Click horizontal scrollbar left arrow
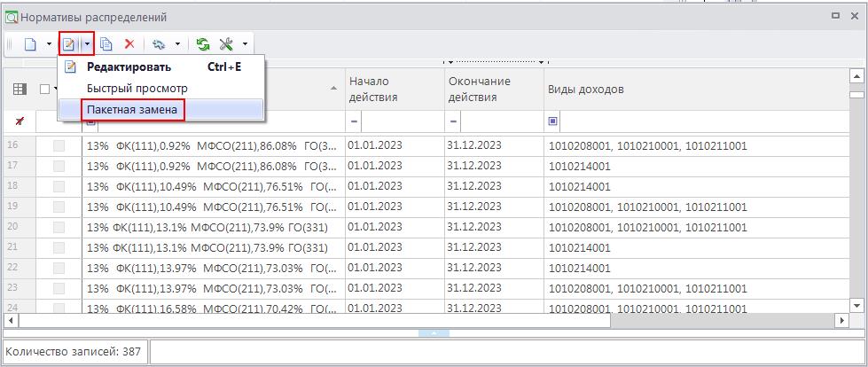The height and width of the screenshot is (367, 868). pyautogui.click(x=10, y=320)
